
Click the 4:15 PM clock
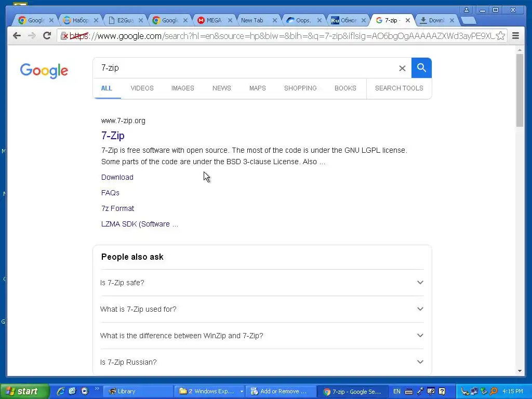[513, 391]
